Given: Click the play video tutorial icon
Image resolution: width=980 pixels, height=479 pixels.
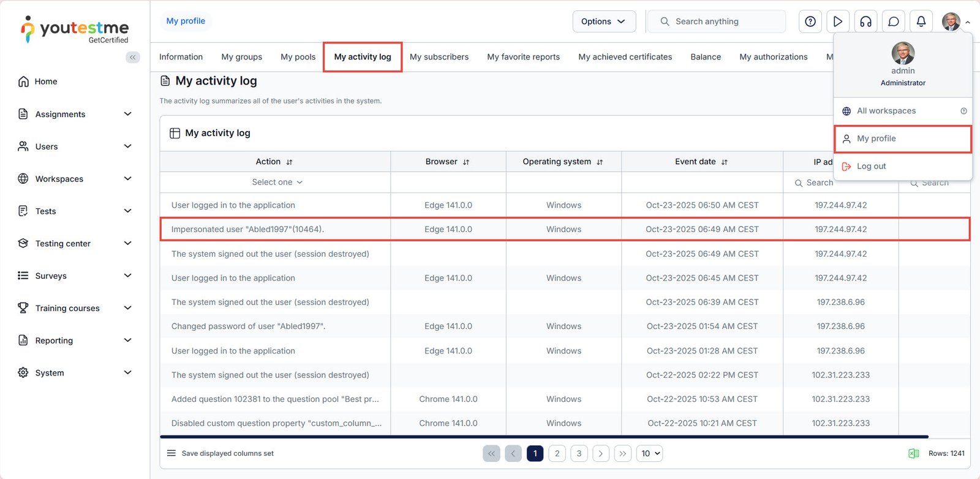Looking at the screenshot, I should [x=837, y=21].
